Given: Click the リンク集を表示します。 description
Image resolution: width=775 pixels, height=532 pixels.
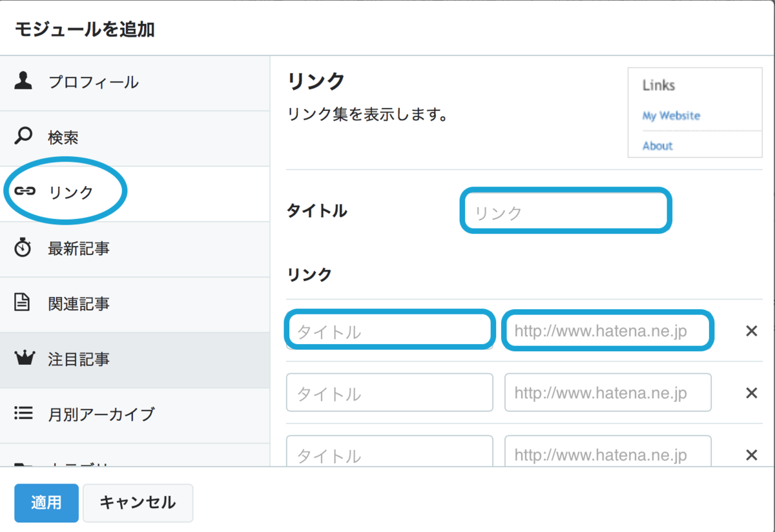Looking at the screenshot, I should pyautogui.click(x=367, y=116).
